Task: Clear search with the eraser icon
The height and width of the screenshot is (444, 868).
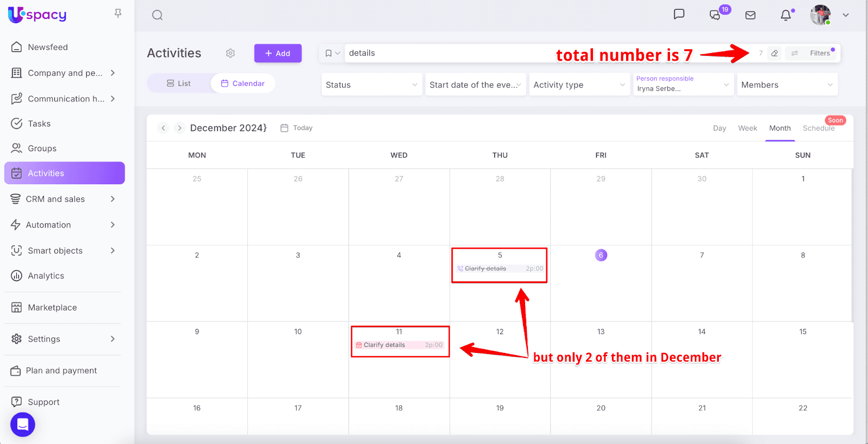Action: pos(775,53)
